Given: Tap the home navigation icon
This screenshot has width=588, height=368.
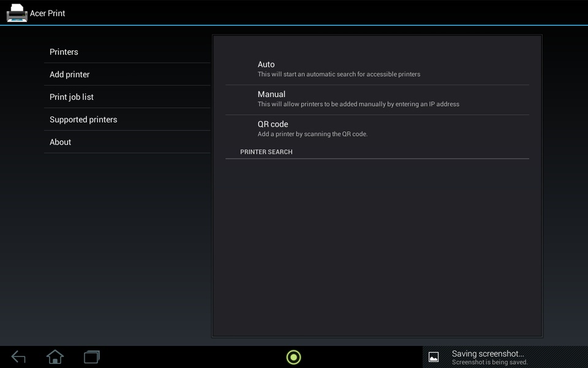Looking at the screenshot, I should (x=55, y=357).
